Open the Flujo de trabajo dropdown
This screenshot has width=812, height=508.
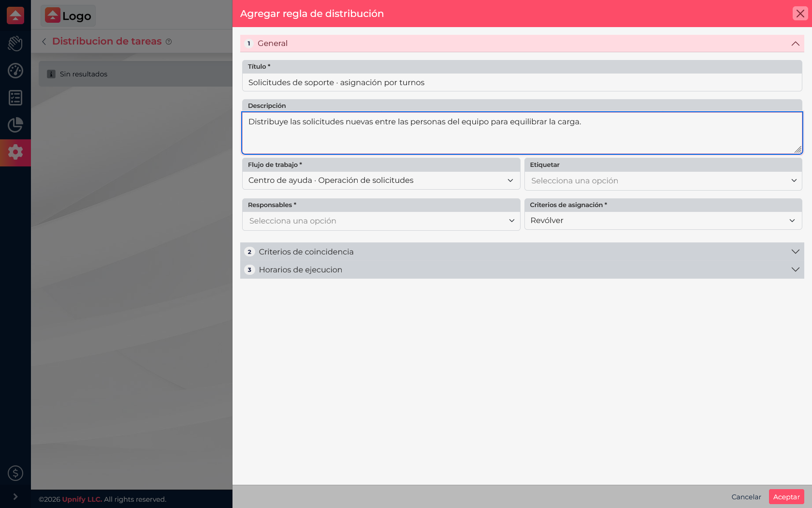(x=381, y=180)
